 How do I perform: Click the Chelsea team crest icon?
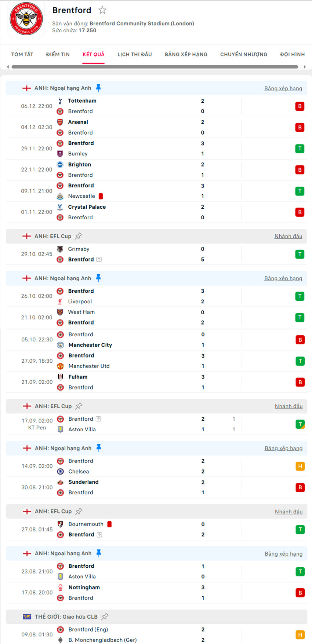tap(60, 471)
